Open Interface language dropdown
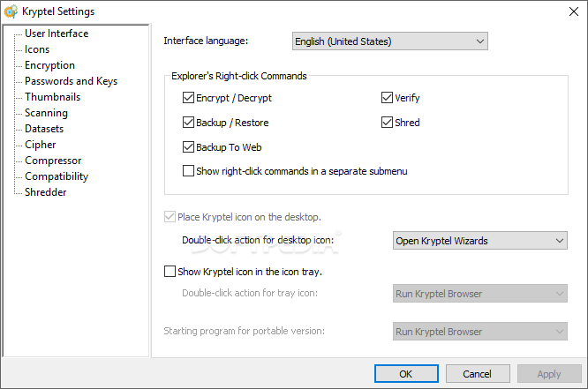This screenshot has height=389, width=588. [390, 41]
